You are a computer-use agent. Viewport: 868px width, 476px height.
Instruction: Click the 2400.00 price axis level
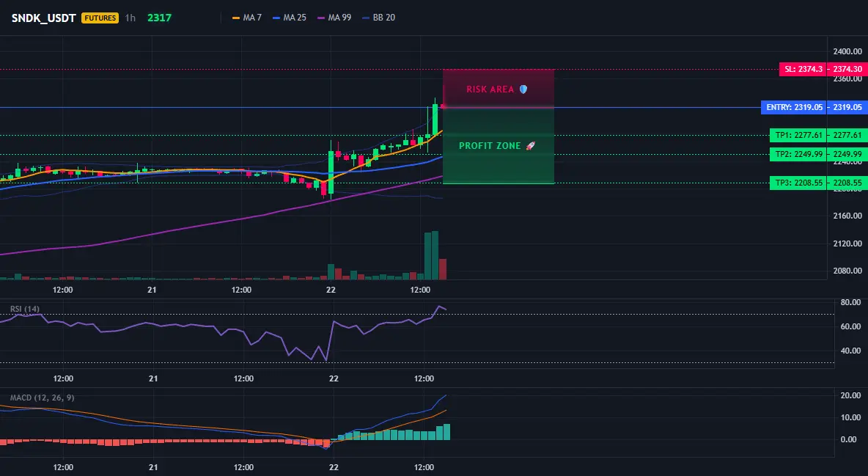point(847,51)
